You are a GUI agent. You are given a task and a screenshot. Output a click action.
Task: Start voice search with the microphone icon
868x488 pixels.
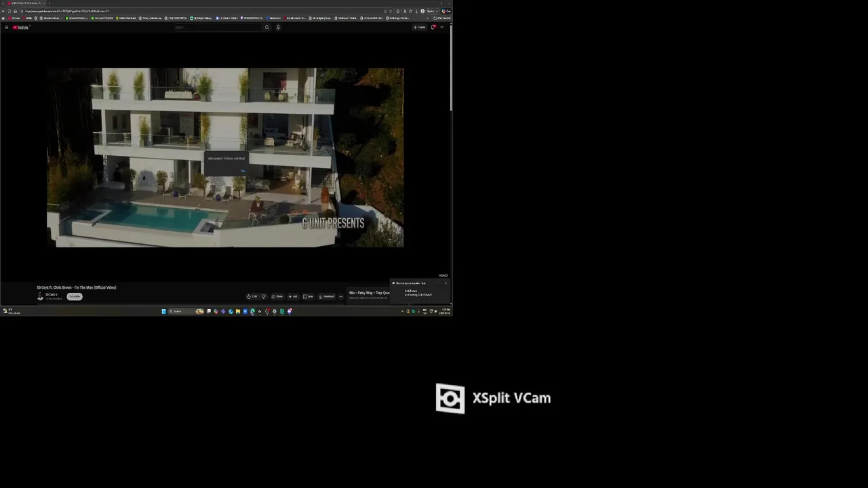(278, 27)
